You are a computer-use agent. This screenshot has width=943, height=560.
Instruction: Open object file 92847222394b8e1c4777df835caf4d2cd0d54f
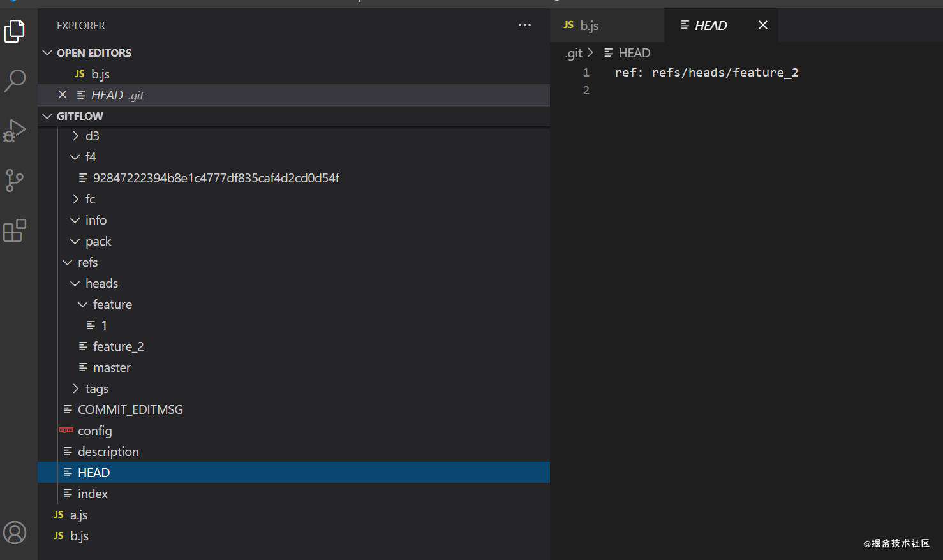click(293, 178)
